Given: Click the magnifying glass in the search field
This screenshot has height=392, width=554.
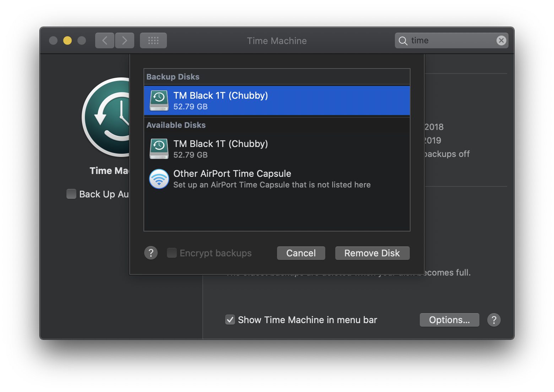Looking at the screenshot, I should [x=403, y=40].
